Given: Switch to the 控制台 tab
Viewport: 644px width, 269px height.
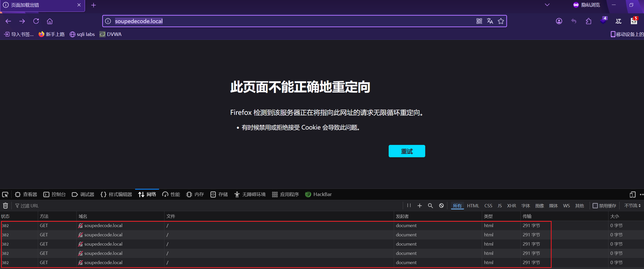Looking at the screenshot, I should [55, 194].
